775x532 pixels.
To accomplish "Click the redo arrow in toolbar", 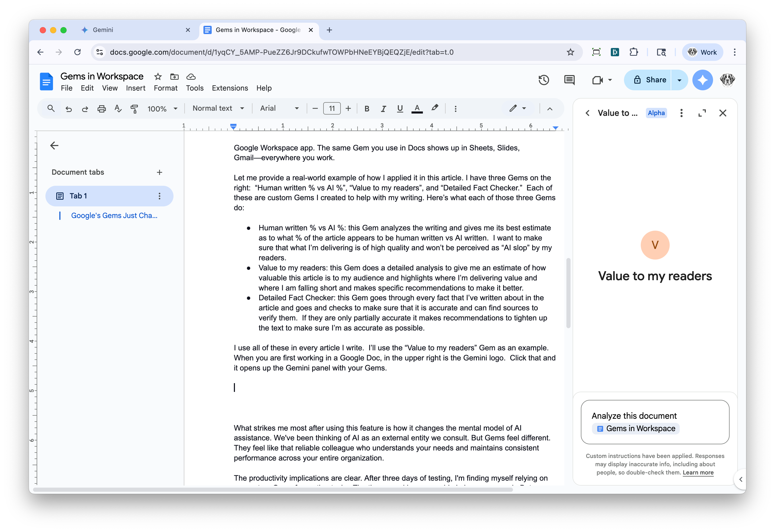I will coord(85,109).
